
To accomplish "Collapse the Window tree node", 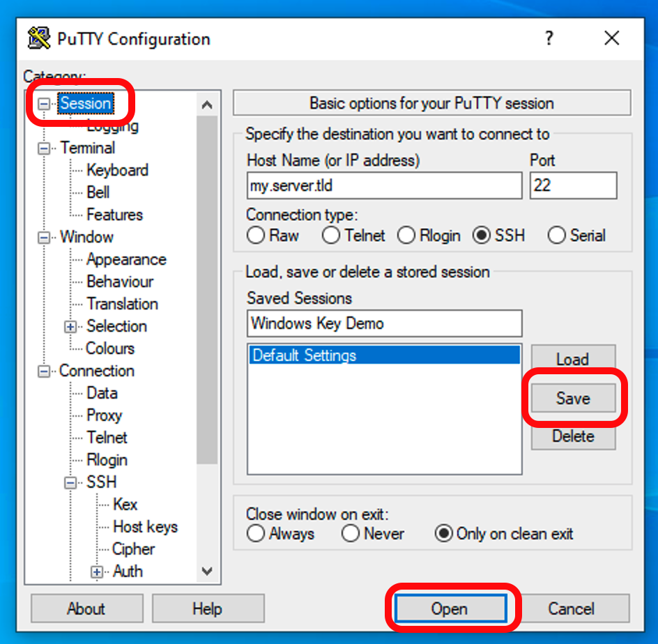I will click(44, 238).
